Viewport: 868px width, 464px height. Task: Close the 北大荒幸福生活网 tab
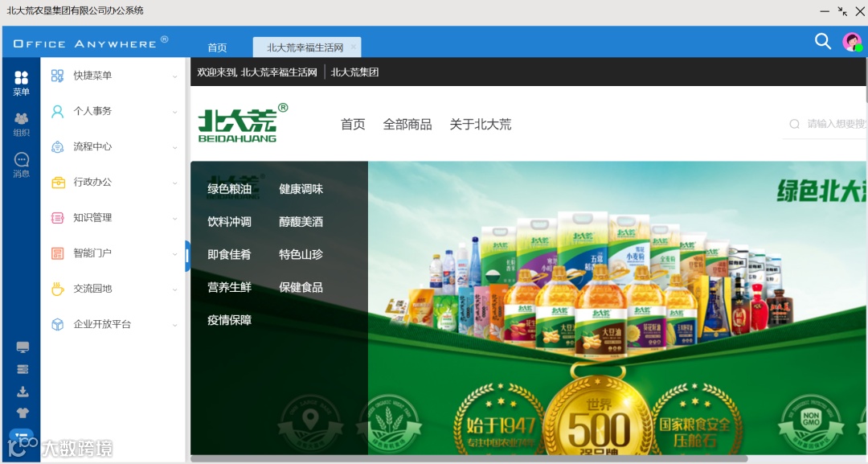pyautogui.click(x=353, y=47)
